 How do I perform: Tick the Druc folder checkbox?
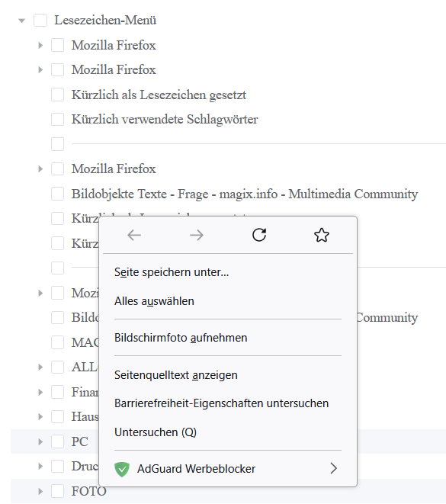(x=57, y=466)
